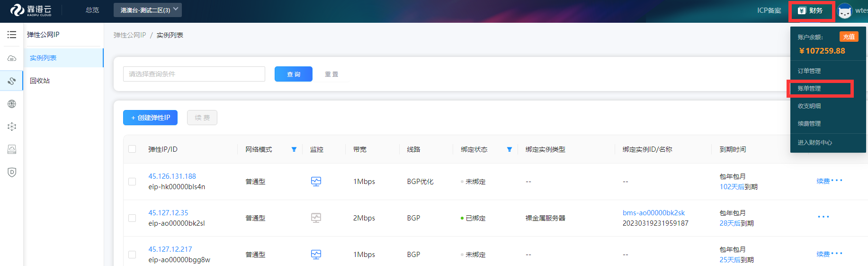Open monitoring chart for 45.127.12.217
This screenshot has height=266, width=868.
[316, 254]
